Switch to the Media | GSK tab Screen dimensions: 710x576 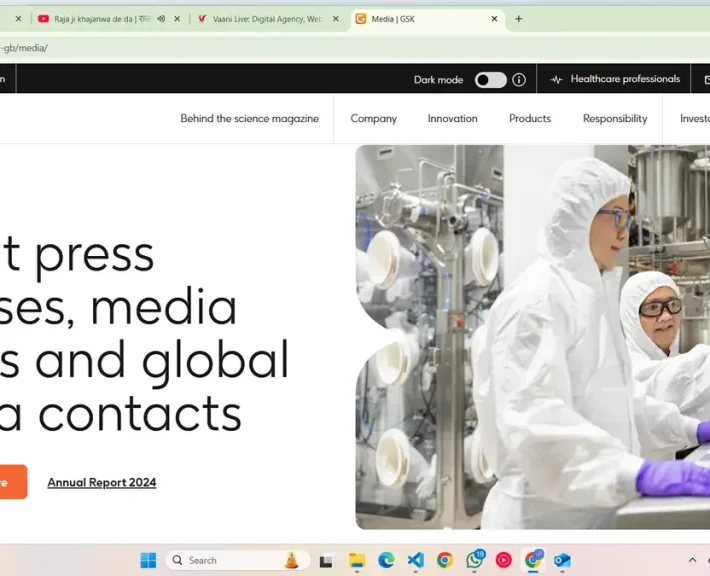[427, 19]
